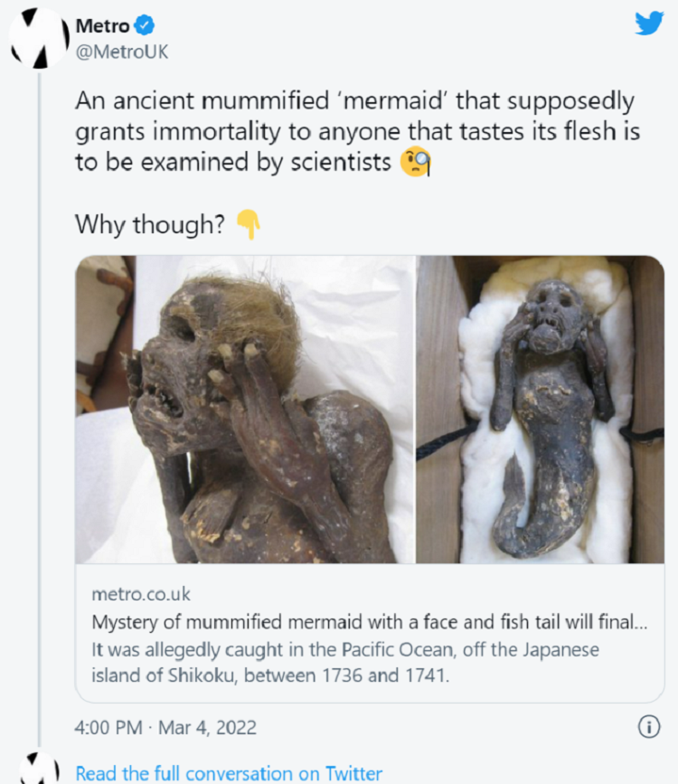The image size is (678, 784).
Task: Open the Metro account display name
Action: tap(102, 27)
